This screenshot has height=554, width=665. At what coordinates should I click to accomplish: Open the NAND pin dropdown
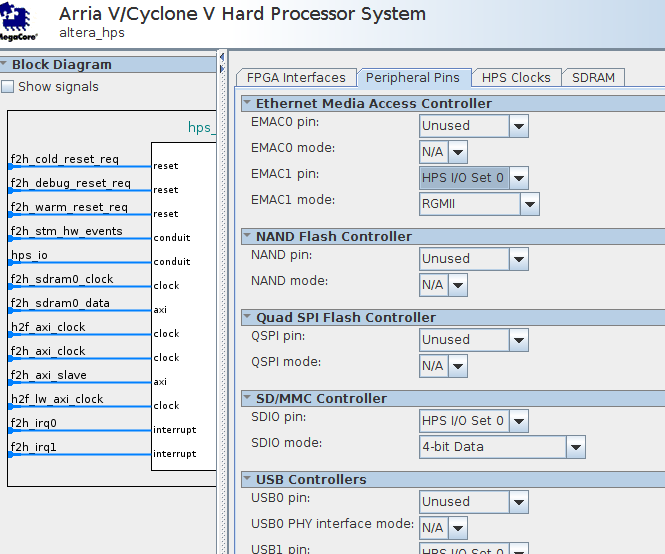[x=474, y=259]
